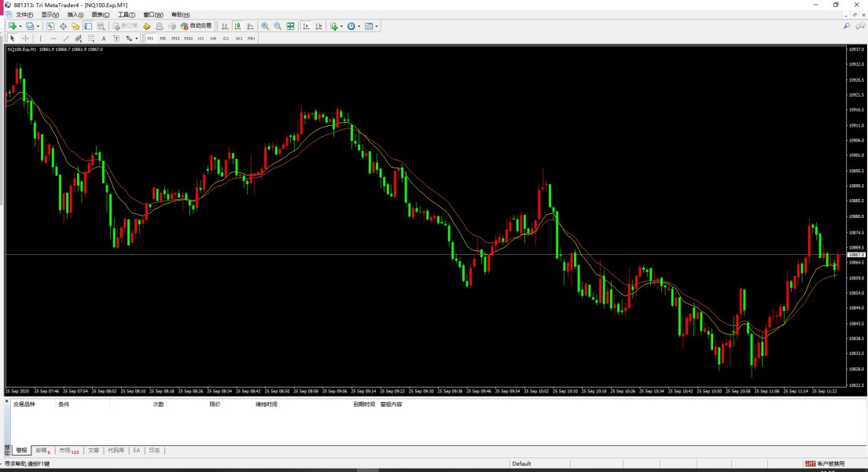Open the indicators list icon
The image size is (868, 472).
coord(334,26)
